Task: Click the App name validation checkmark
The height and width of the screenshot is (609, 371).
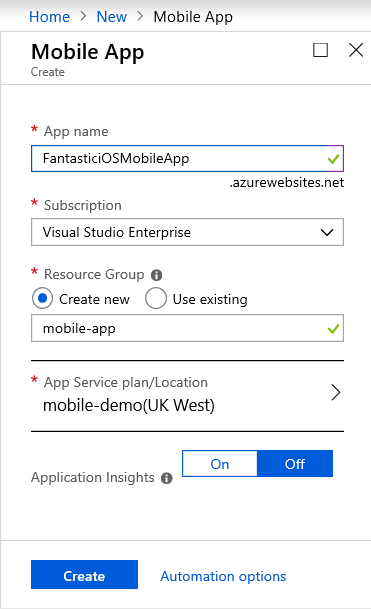Action: (x=334, y=158)
